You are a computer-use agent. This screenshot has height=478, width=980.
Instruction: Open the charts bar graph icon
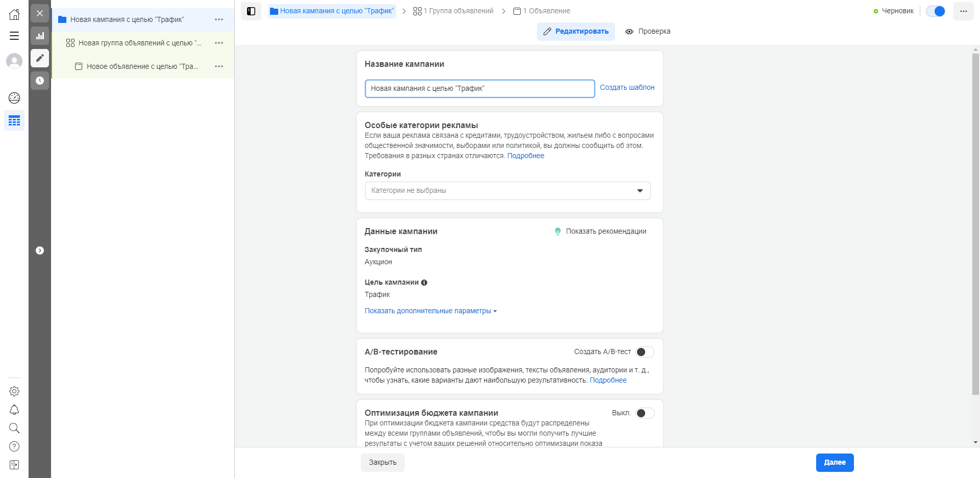point(40,36)
